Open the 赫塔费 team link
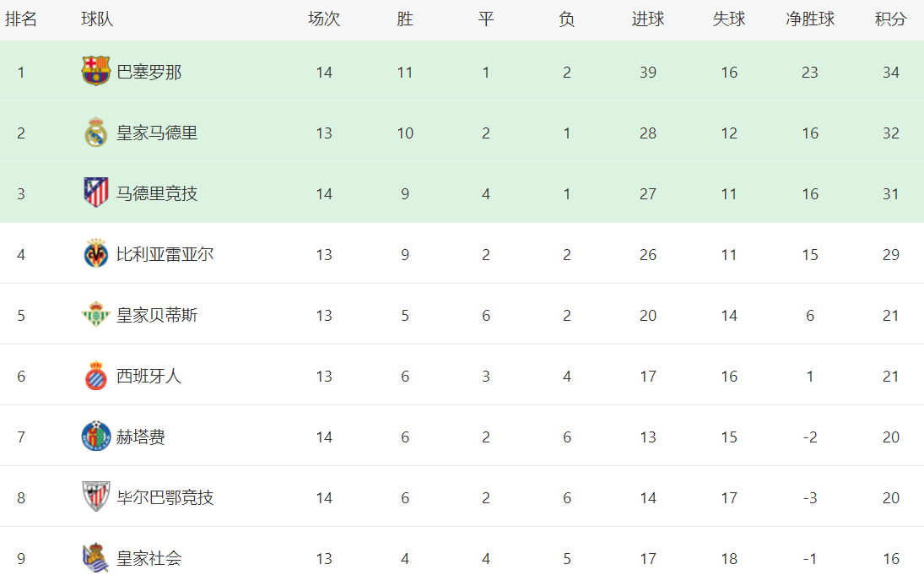 [141, 437]
